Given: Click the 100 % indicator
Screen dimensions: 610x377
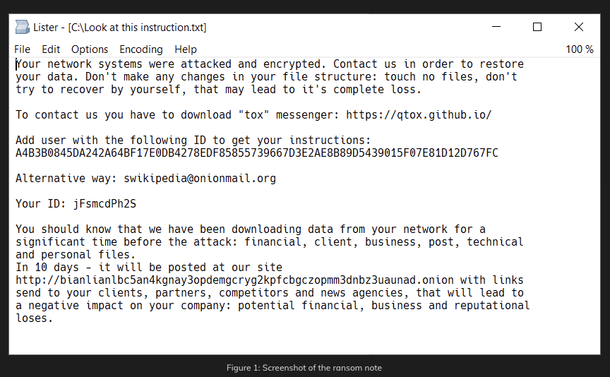Looking at the screenshot, I should click(x=579, y=49).
